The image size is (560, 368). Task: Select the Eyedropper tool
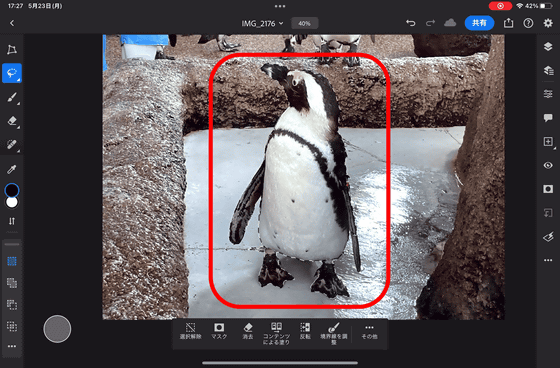[x=12, y=169]
